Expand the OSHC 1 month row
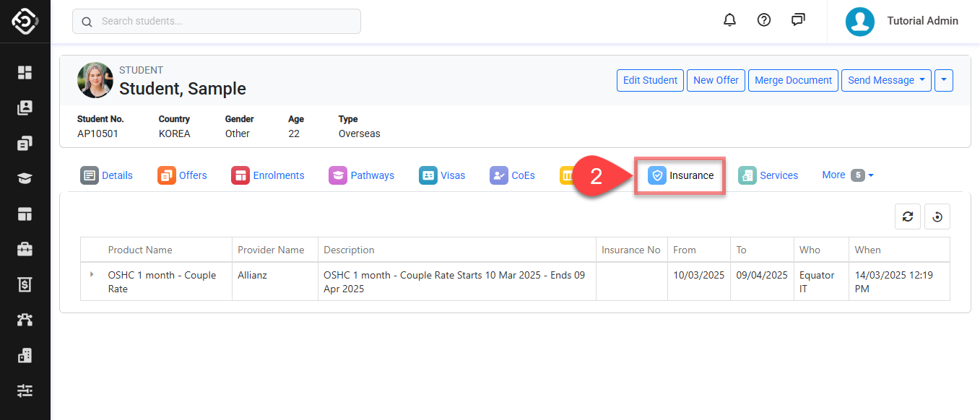The width and height of the screenshot is (980, 420). 91,275
